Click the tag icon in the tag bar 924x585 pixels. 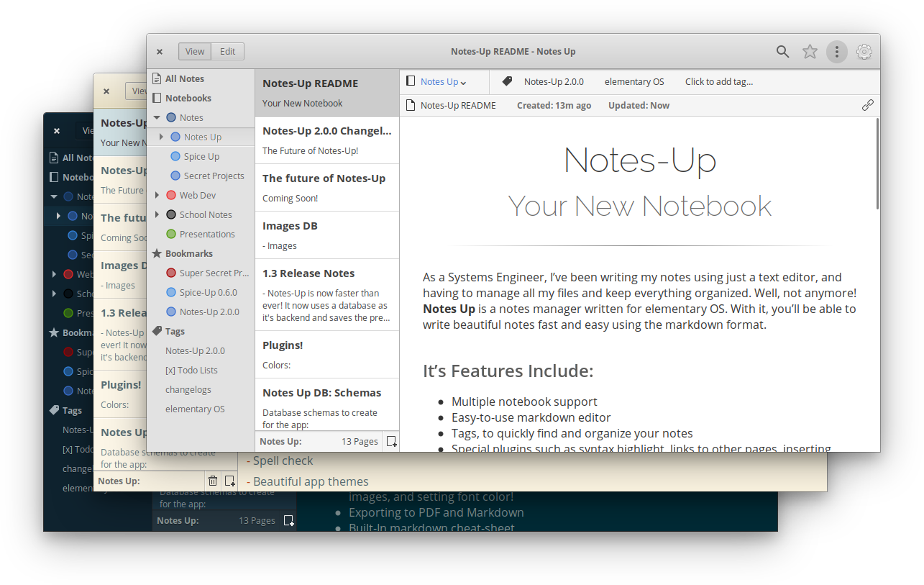(x=507, y=81)
